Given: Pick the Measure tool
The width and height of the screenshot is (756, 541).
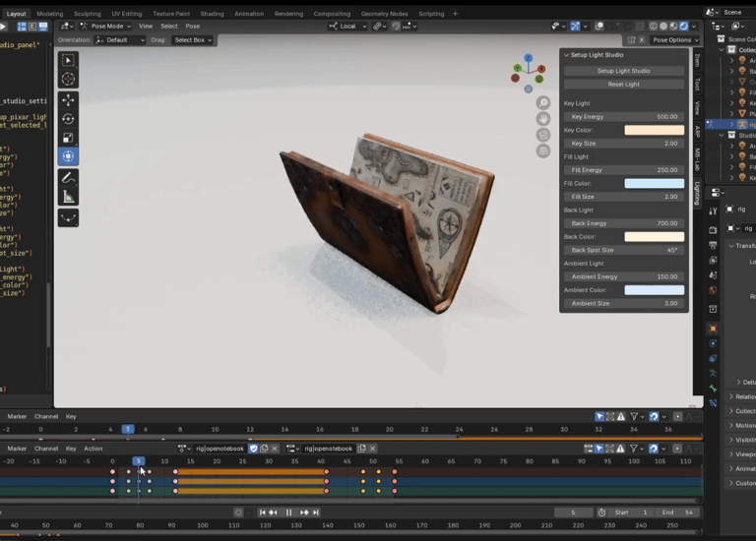Looking at the screenshot, I should tap(68, 197).
